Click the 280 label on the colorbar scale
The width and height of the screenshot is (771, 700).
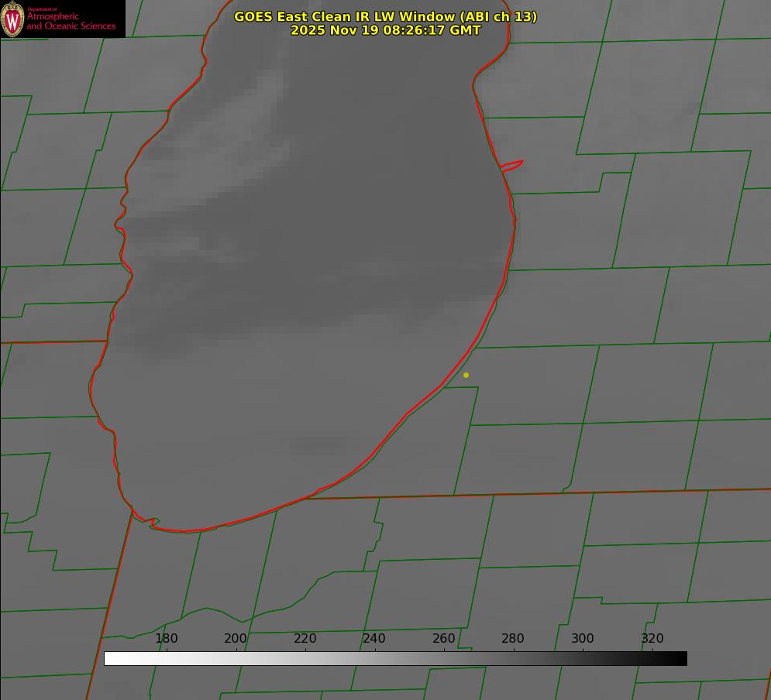[x=513, y=639]
